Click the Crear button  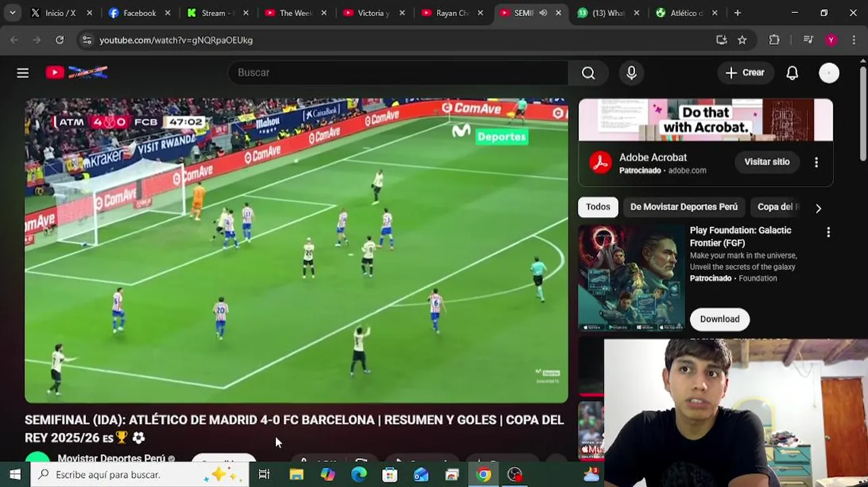pyautogui.click(x=745, y=72)
